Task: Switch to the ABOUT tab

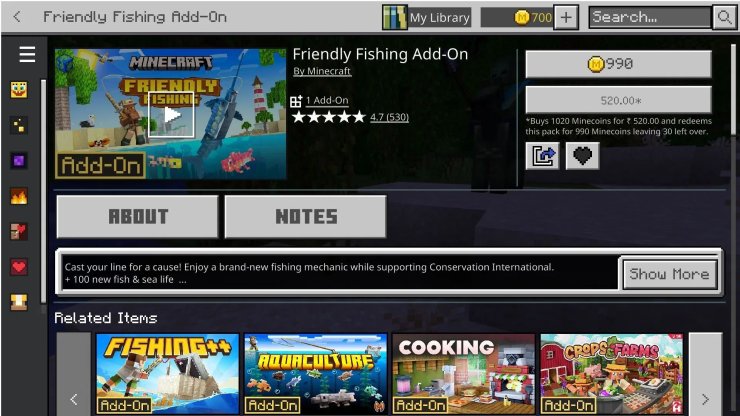Action: pos(137,217)
